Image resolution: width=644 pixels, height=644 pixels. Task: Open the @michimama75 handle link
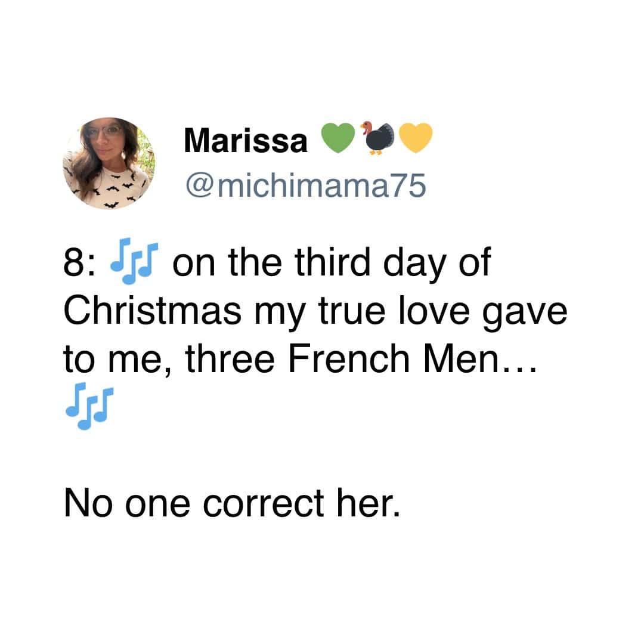pyautogui.click(x=305, y=185)
